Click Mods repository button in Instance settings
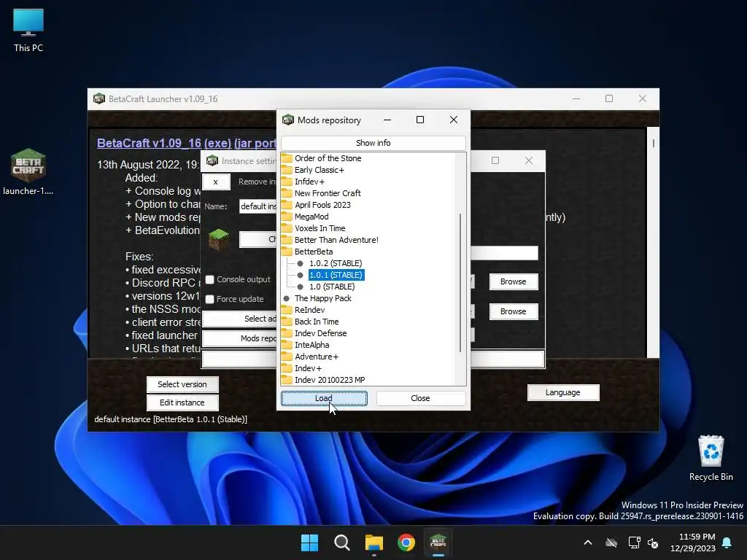 point(239,338)
